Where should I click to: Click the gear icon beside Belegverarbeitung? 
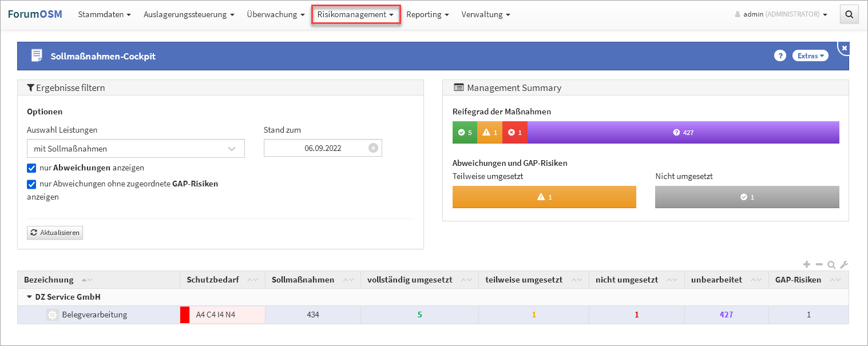coord(53,315)
